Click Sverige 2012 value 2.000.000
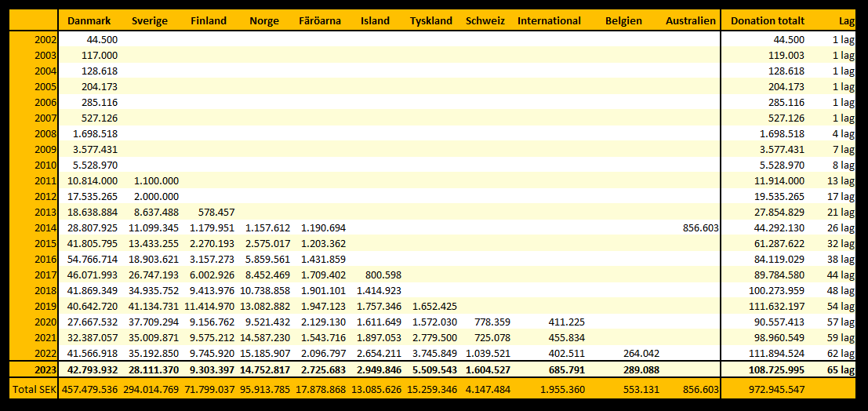The image size is (868, 411). [156, 196]
